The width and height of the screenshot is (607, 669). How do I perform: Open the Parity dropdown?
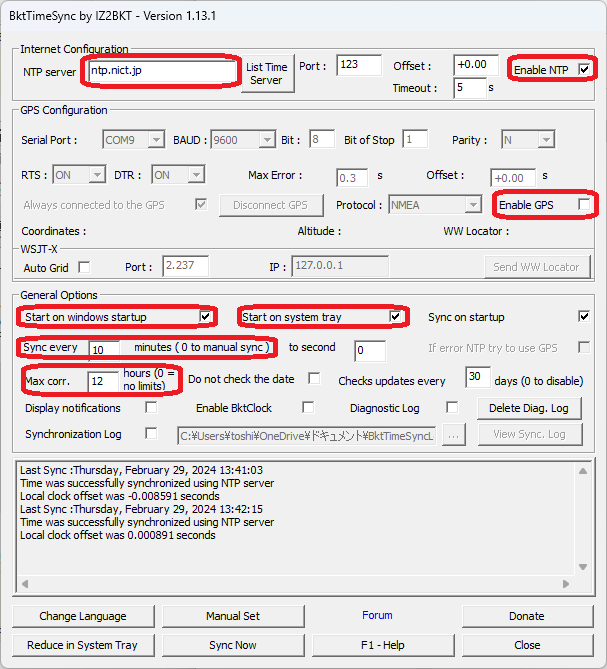click(x=528, y=140)
